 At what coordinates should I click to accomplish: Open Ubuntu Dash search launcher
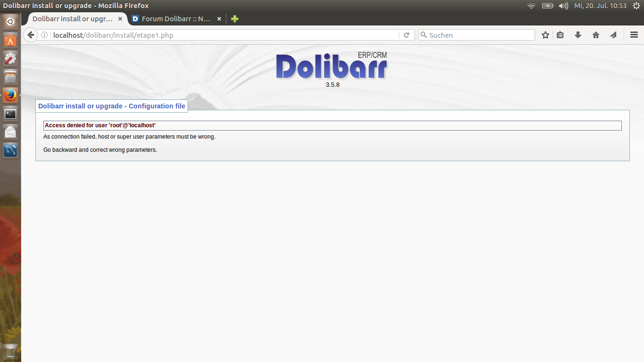point(10,21)
